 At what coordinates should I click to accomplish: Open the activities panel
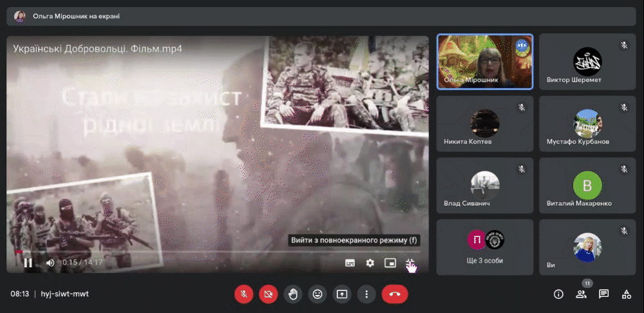tap(627, 294)
